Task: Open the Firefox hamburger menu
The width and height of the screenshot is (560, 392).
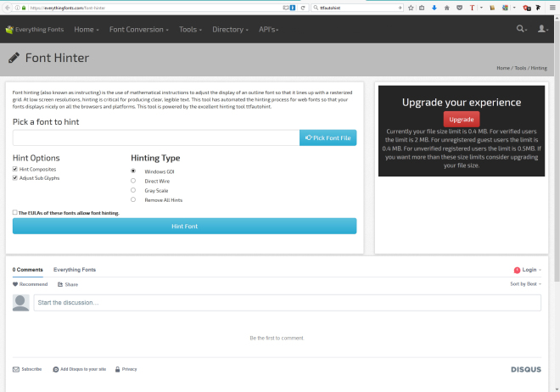Action: (x=552, y=8)
